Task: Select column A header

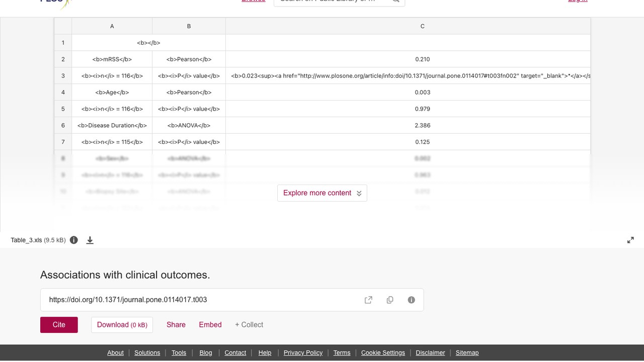Action: [x=112, y=26]
